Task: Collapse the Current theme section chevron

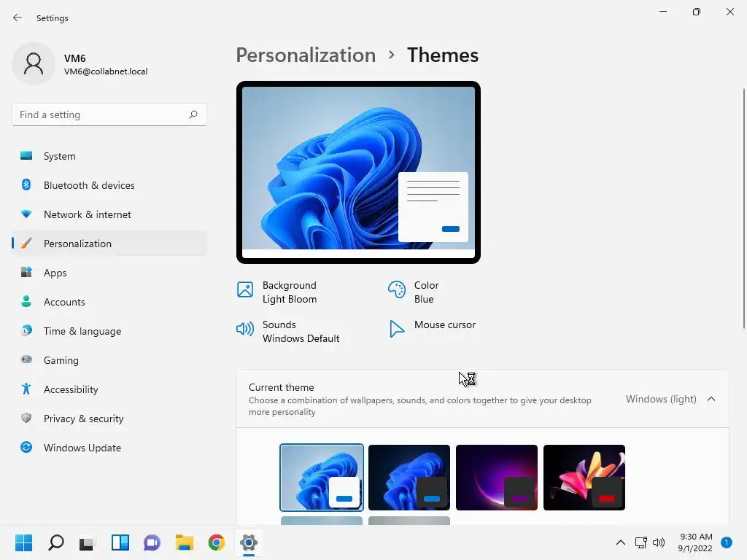Action: 711,399
